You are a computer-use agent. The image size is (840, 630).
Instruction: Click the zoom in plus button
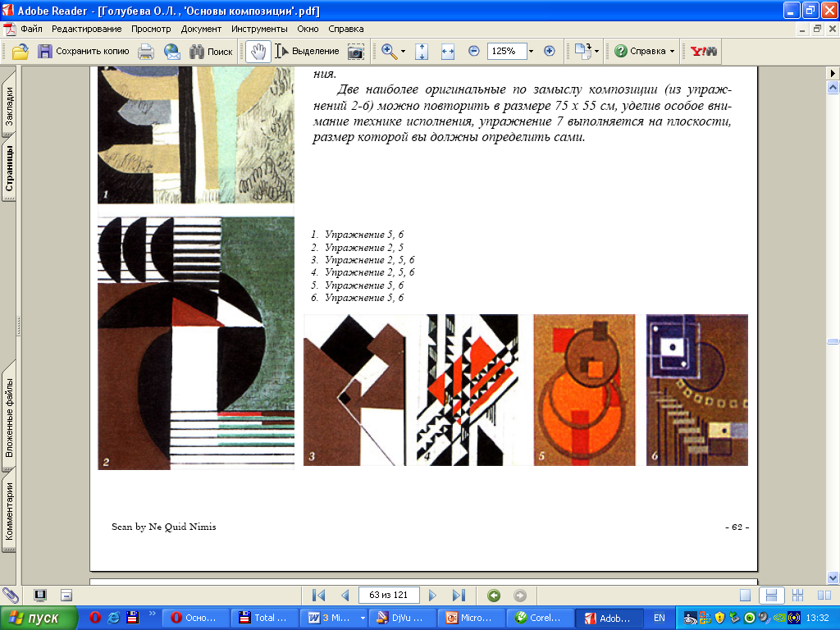click(549, 51)
